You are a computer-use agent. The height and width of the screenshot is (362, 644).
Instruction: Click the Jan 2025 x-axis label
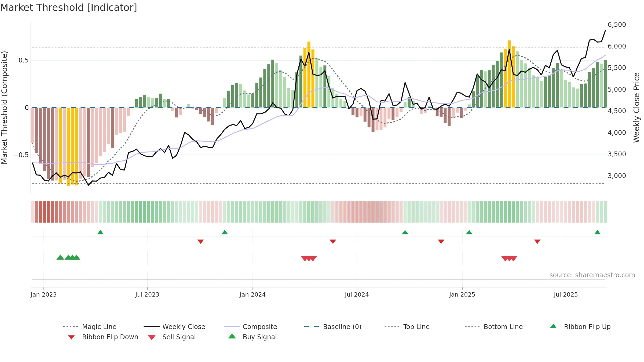pyautogui.click(x=462, y=294)
